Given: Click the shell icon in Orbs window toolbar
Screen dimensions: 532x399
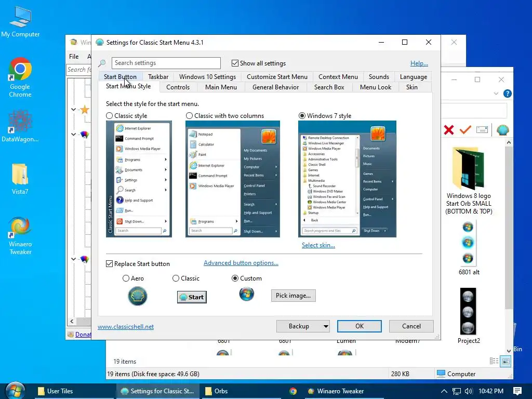Looking at the screenshot, I should point(502,129).
